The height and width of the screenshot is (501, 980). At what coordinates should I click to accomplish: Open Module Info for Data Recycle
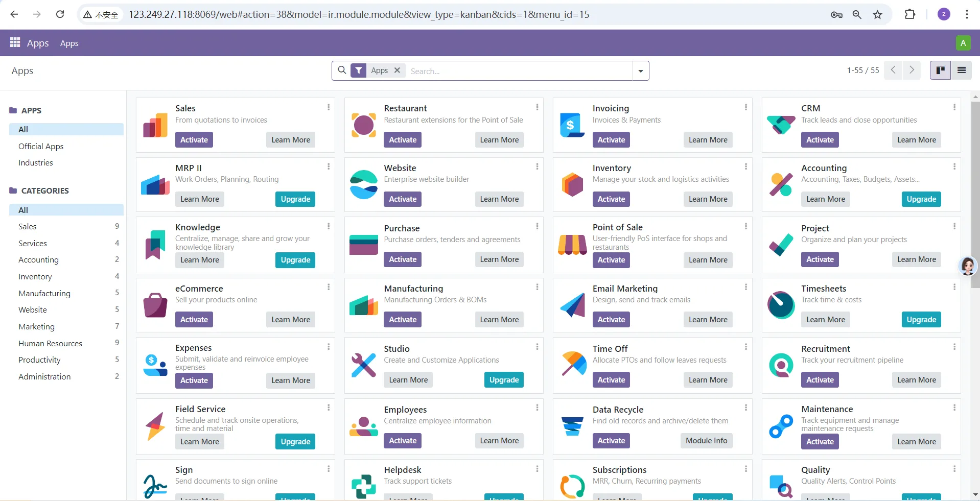pyautogui.click(x=707, y=441)
